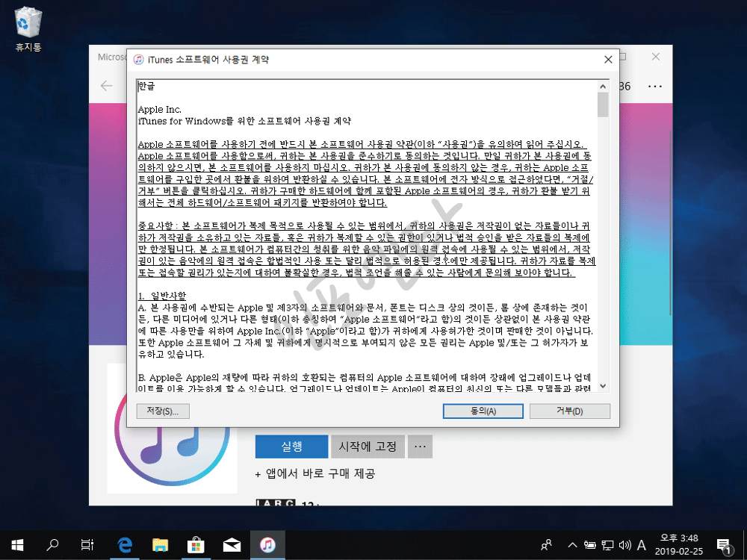
Task: Open the volume speaker tray icon
Action: click(624, 545)
